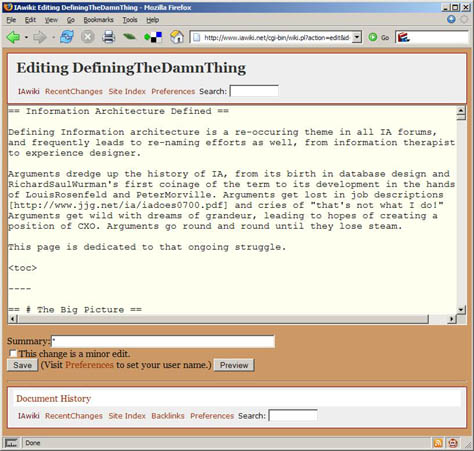
Task: Click the Save button
Action: click(x=22, y=365)
